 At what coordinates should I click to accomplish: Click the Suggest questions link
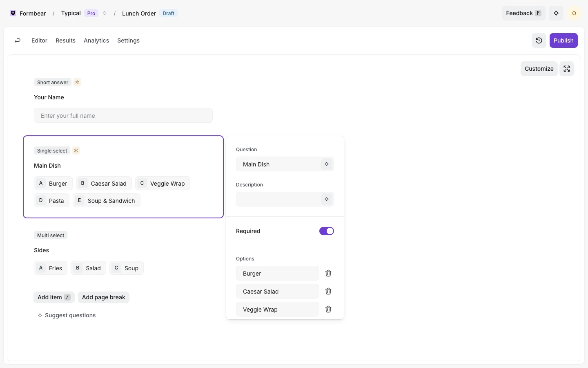pyautogui.click(x=67, y=315)
